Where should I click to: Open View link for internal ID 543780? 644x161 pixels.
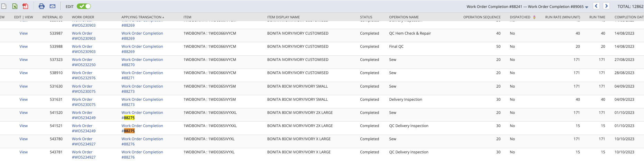click(x=23, y=139)
